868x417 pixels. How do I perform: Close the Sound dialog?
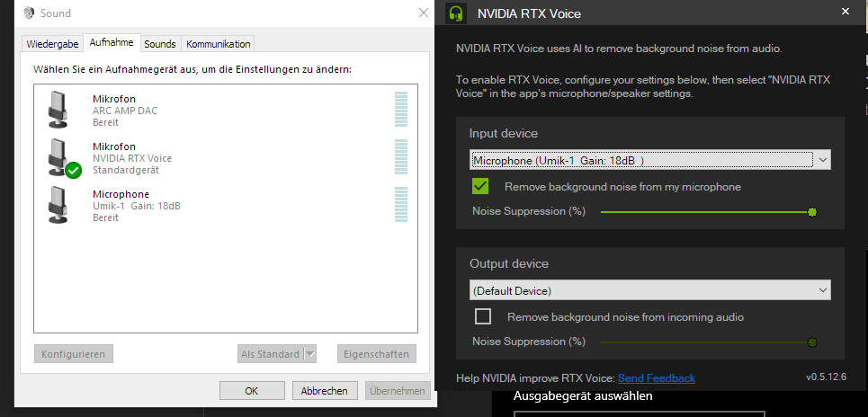(424, 13)
